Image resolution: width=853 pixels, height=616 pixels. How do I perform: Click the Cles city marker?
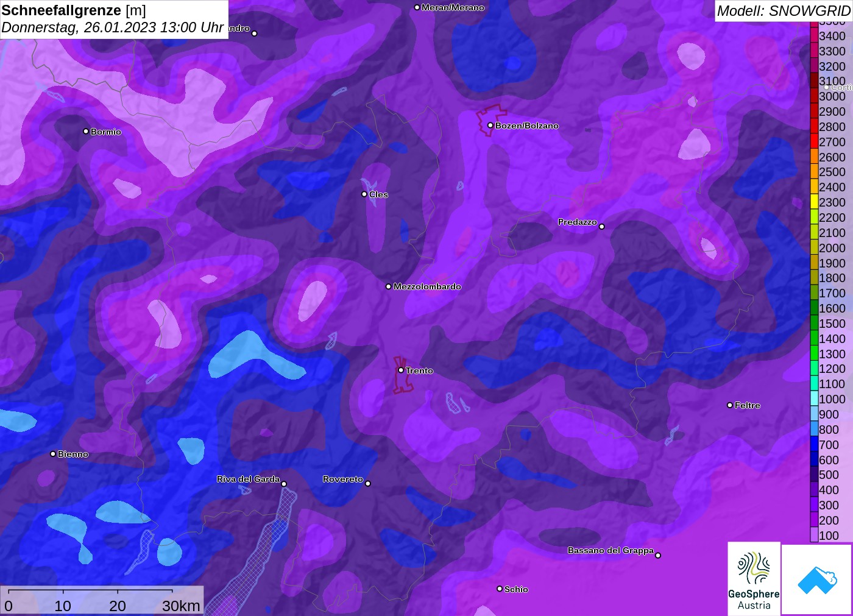(364, 194)
